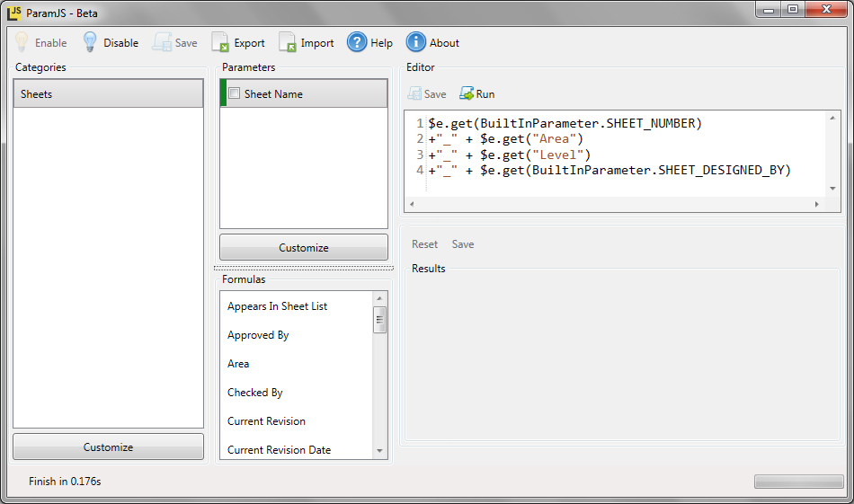
Task: Open About via the info icon
Action: [416, 42]
